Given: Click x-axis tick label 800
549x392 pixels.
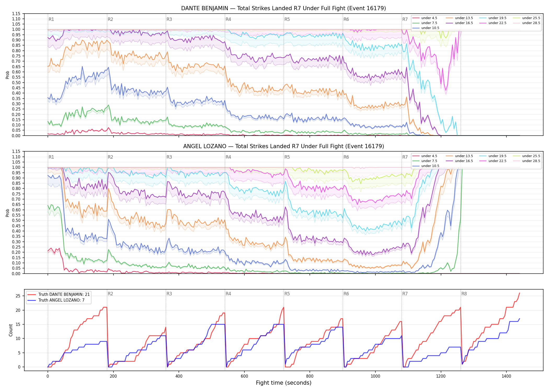Looking at the screenshot, I should (310, 376).
